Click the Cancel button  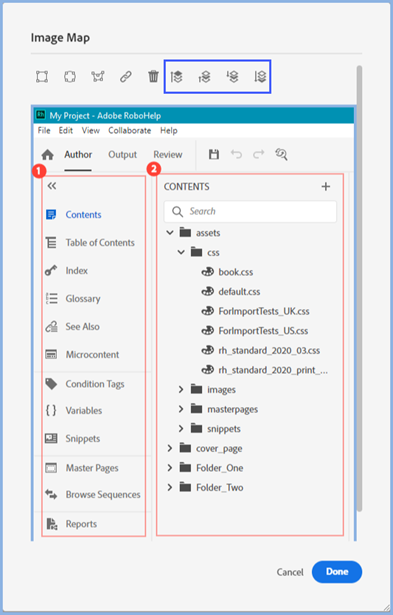(290, 572)
